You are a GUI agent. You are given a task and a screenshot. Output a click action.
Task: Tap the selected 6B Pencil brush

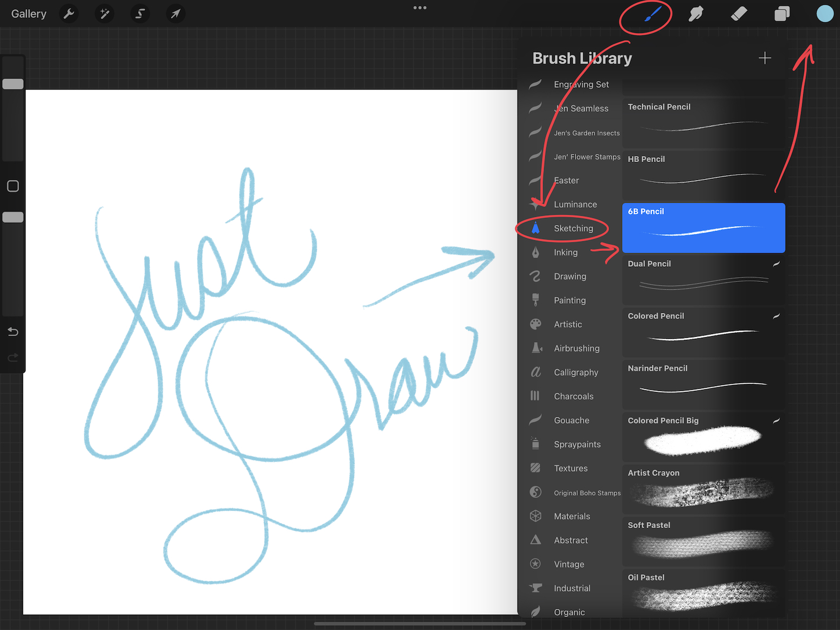(703, 228)
